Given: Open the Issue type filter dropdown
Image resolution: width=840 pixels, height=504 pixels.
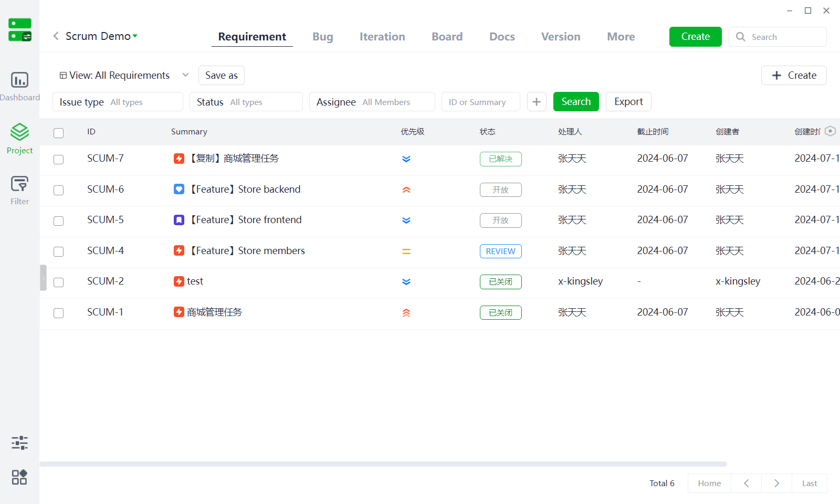Looking at the screenshot, I should [118, 102].
